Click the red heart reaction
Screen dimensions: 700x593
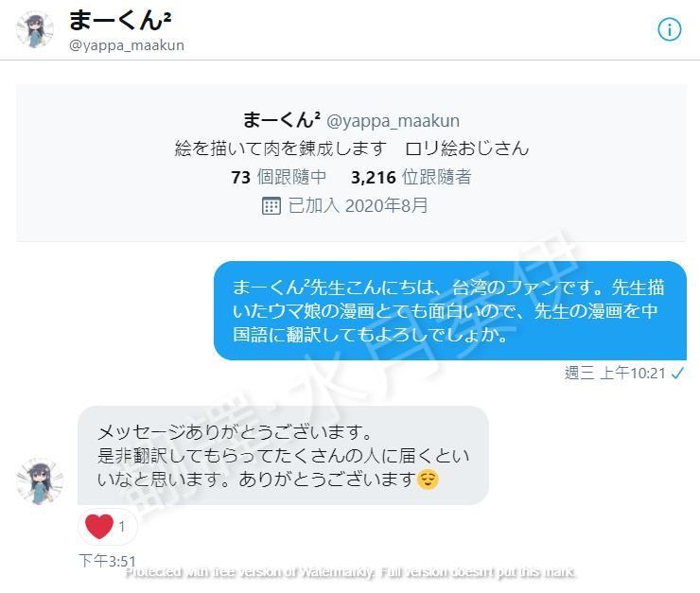(x=99, y=526)
